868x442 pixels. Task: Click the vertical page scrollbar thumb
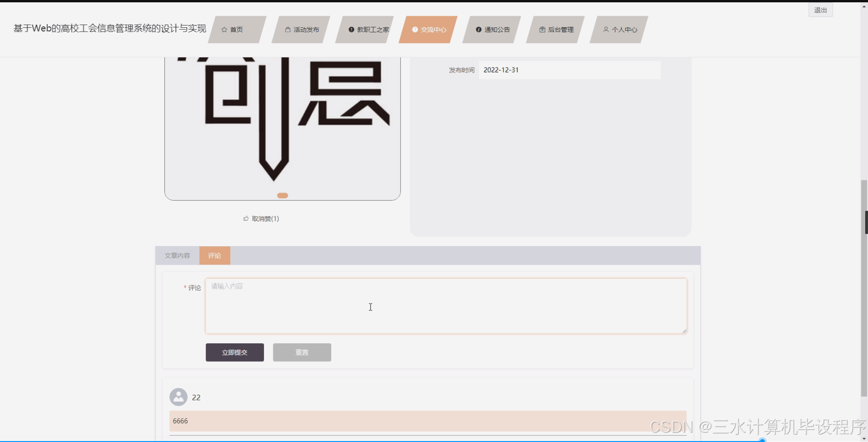point(864,287)
